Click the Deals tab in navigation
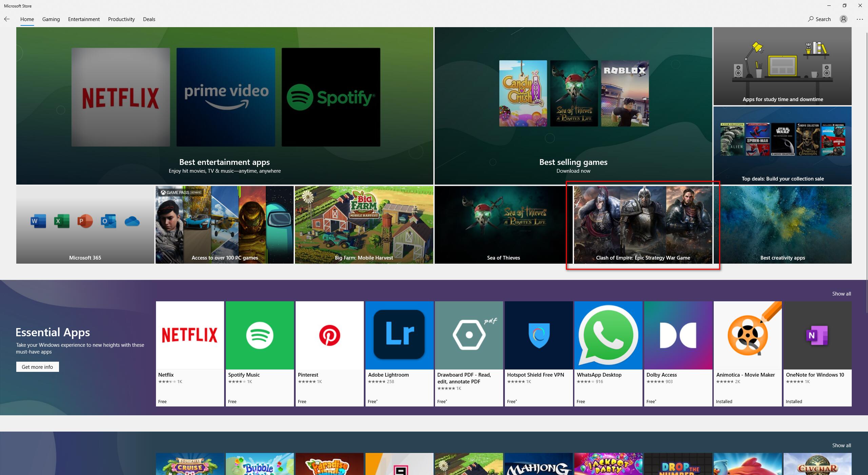868x475 pixels. [149, 19]
